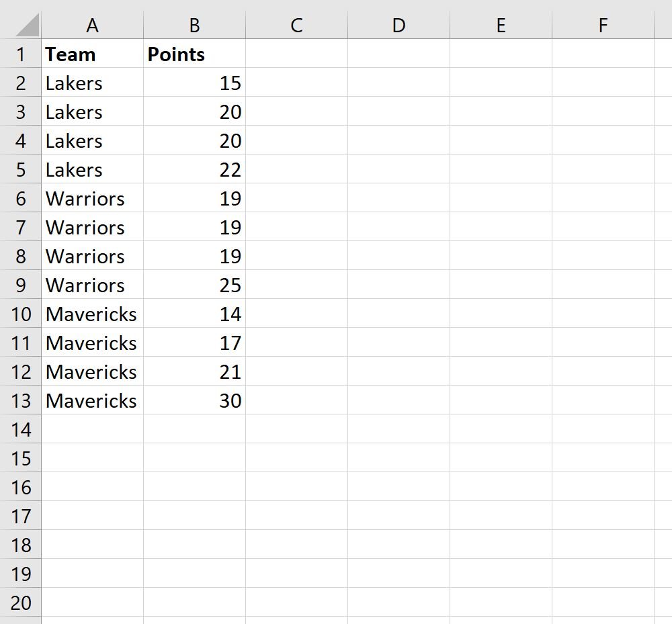Select row 13 header
The image size is (672, 624).
21,400
